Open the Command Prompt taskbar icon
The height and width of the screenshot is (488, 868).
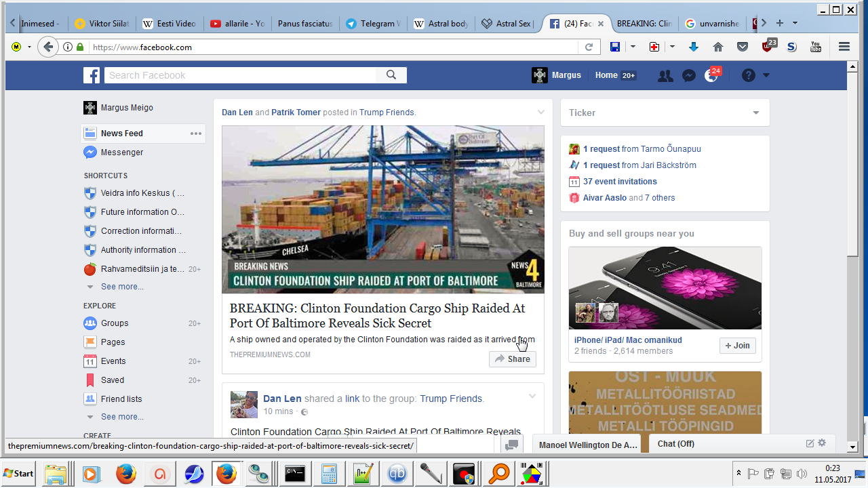click(295, 473)
